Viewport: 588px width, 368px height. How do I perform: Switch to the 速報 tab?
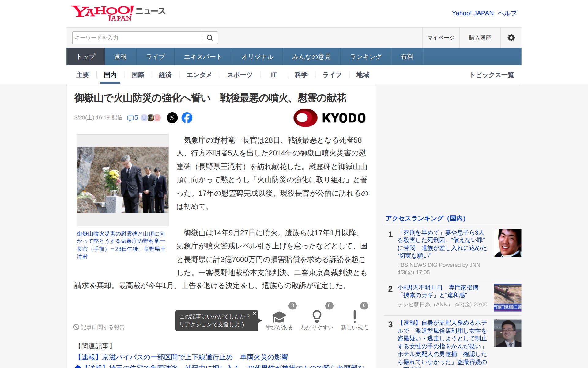point(120,57)
